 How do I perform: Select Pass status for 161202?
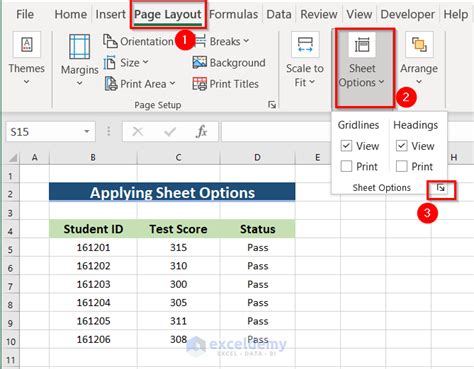click(258, 266)
